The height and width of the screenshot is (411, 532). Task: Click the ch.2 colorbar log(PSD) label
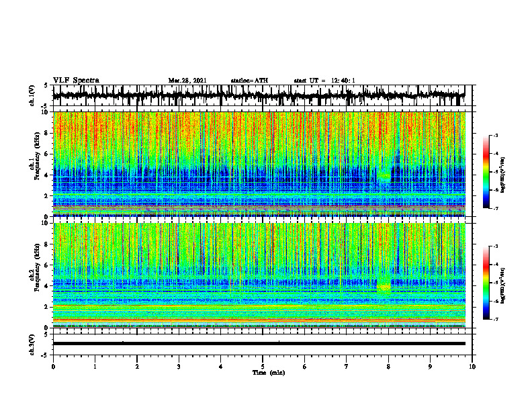503,285
